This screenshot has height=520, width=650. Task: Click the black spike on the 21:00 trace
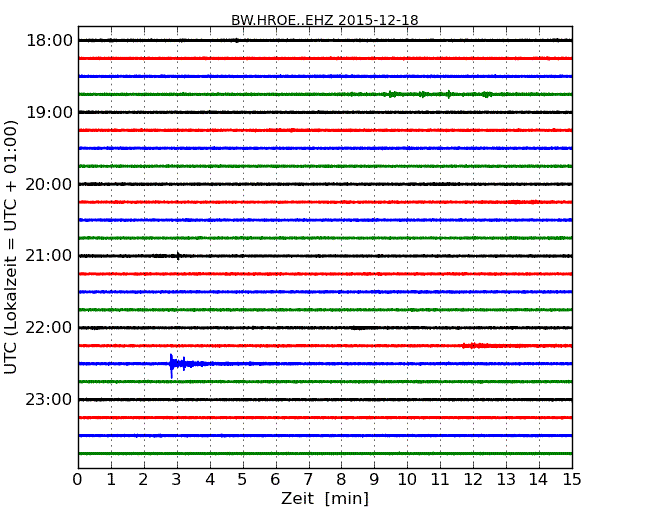tap(178, 256)
